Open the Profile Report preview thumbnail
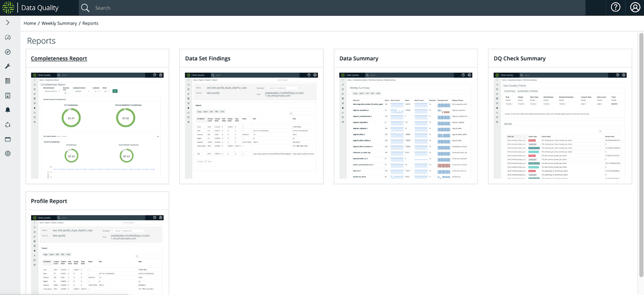This screenshot has height=295, width=644. click(x=97, y=255)
